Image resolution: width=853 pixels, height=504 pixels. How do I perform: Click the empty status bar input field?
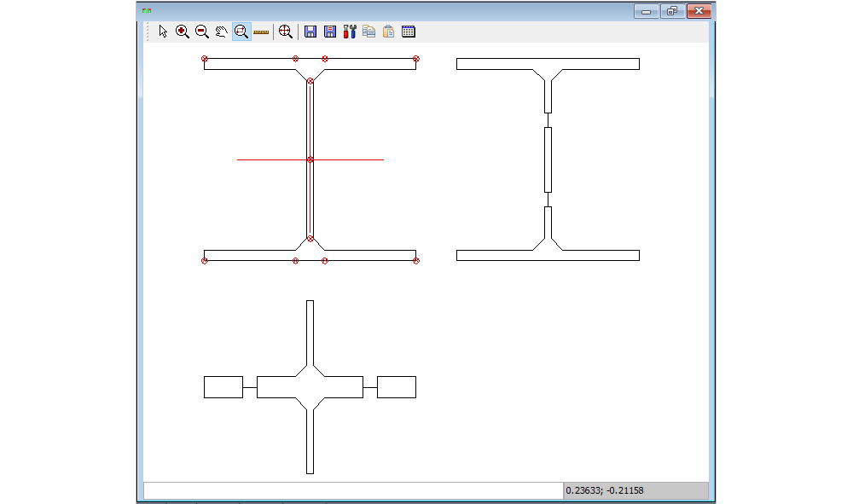pyautogui.click(x=353, y=490)
